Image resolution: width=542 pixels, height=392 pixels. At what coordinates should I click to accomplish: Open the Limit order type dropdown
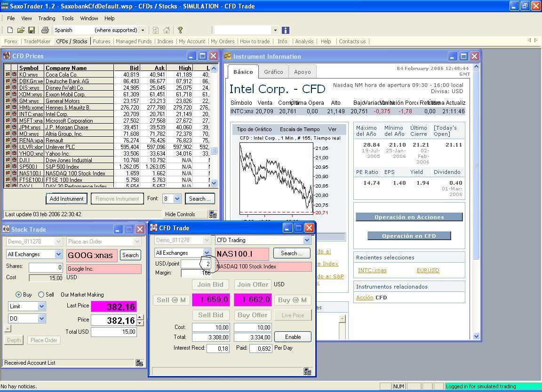pos(41,306)
